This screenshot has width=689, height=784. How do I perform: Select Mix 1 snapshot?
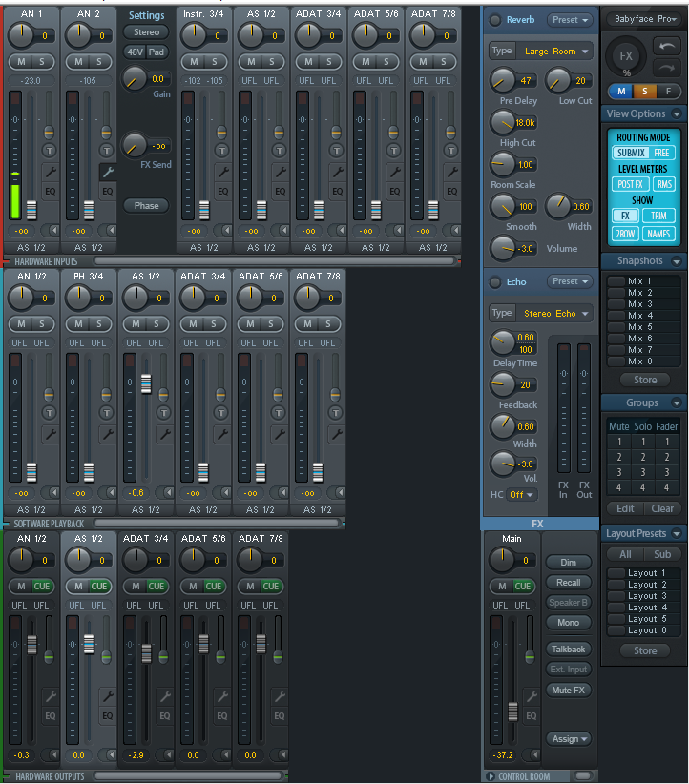pos(643,281)
